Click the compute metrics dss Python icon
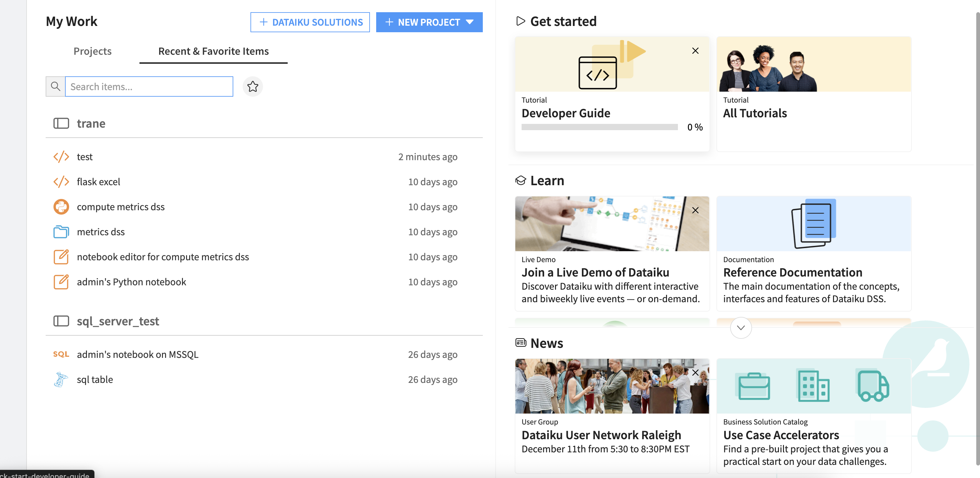980x478 pixels. 61,207
